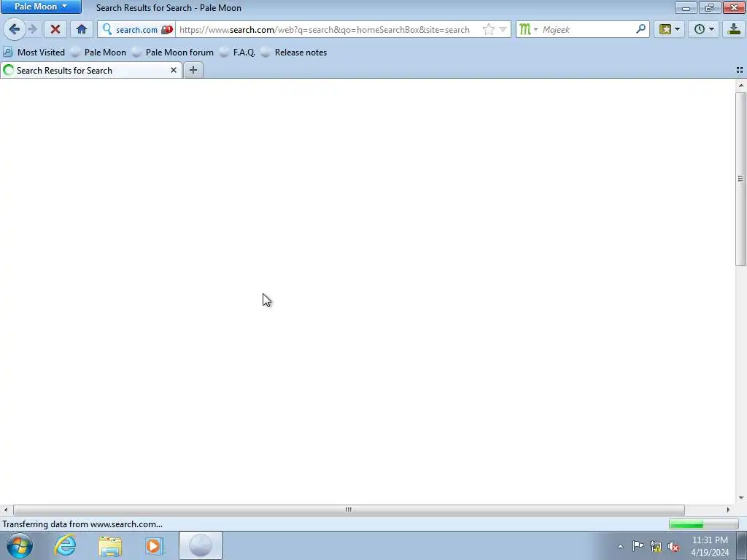The image size is (747, 560).
Task: Click the mixed content warning icon
Action: point(167,29)
